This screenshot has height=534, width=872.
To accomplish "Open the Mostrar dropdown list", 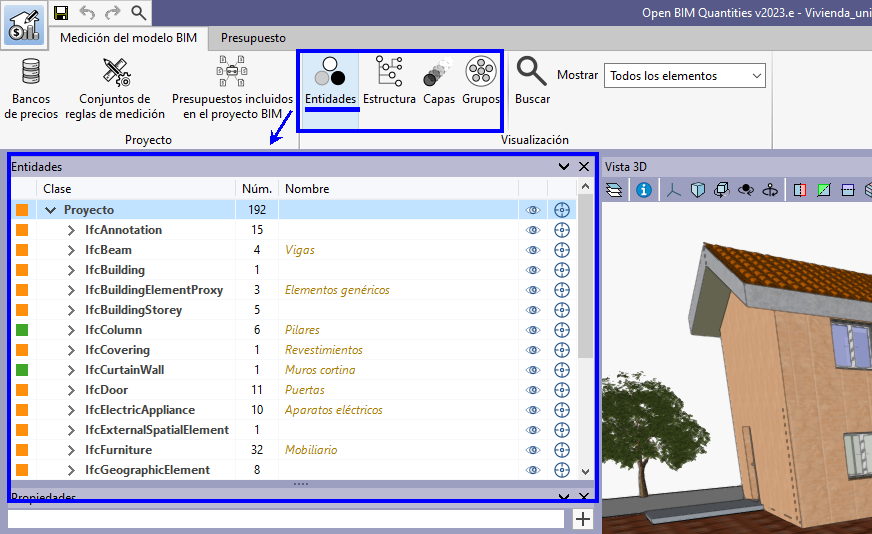I will click(x=684, y=76).
